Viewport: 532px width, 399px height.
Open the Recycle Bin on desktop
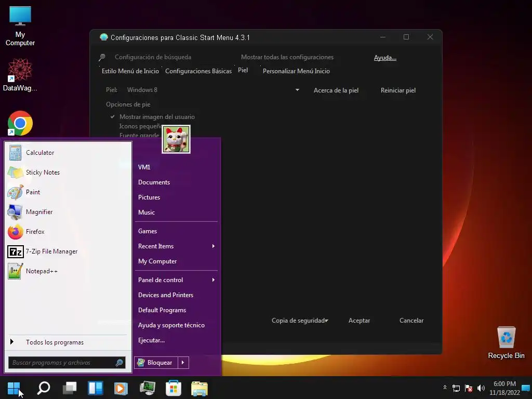point(506,343)
